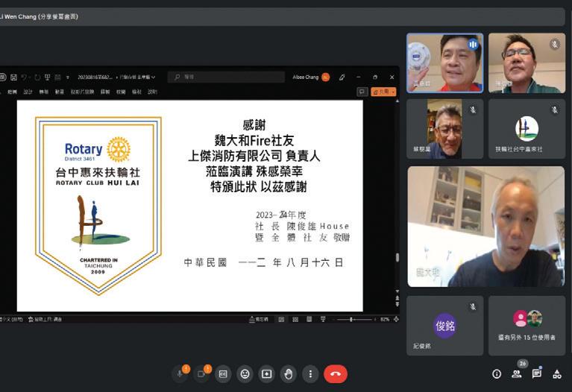This screenshot has width=572, height=392.
Task: Click Notes button in PowerPoint status bar
Action: [259, 320]
